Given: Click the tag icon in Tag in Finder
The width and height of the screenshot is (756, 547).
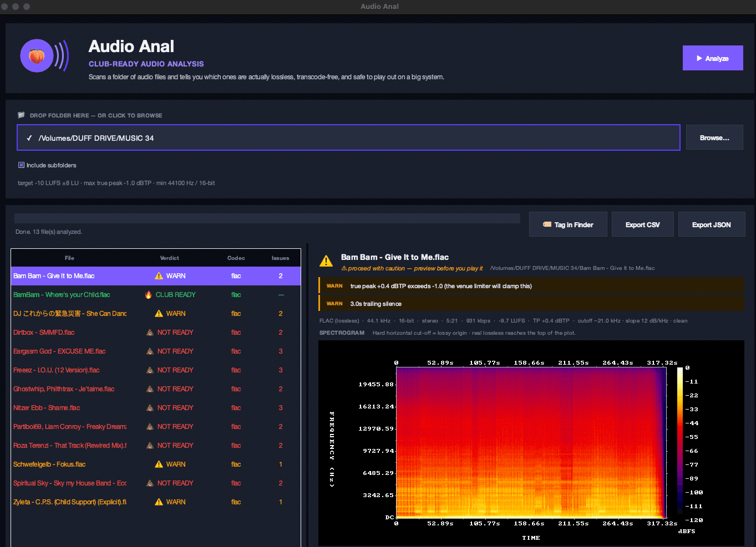Looking at the screenshot, I should (547, 224).
